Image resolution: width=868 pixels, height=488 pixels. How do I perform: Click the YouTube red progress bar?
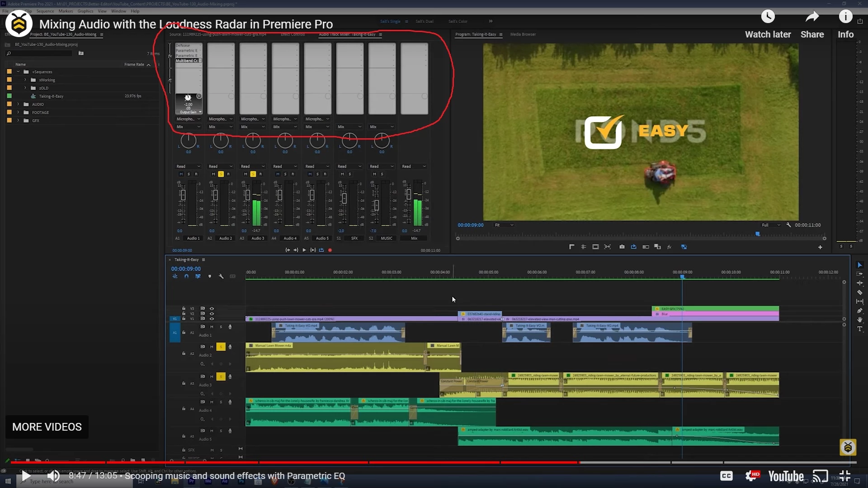pyautogui.click(x=294, y=462)
